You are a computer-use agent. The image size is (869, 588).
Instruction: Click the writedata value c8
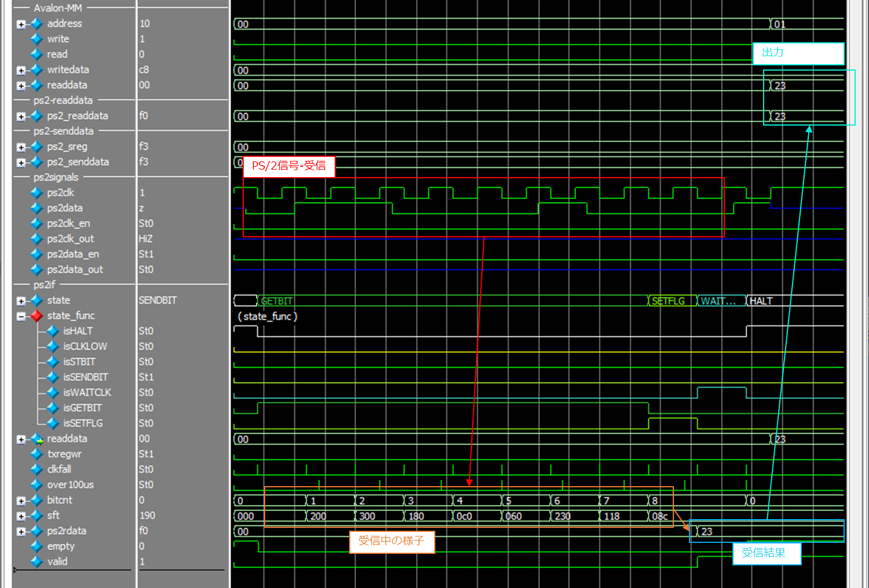click(144, 69)
